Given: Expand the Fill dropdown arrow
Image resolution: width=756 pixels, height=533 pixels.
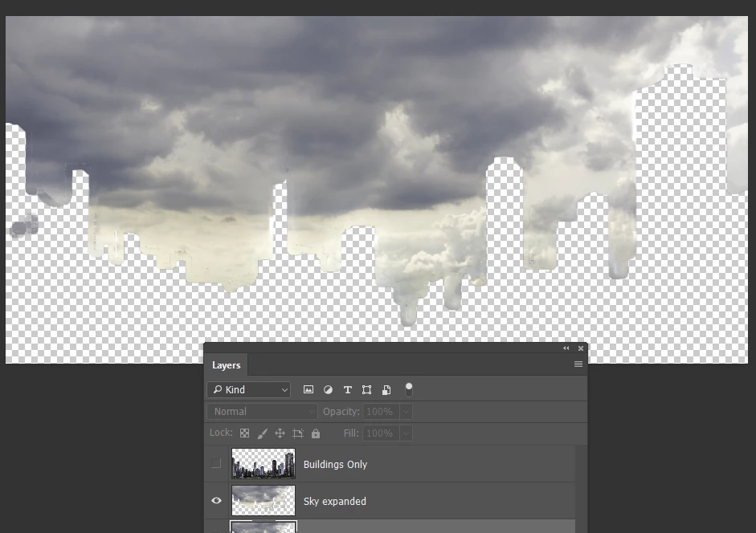Looking at the screenshot, I should click(x=406, y=433).
